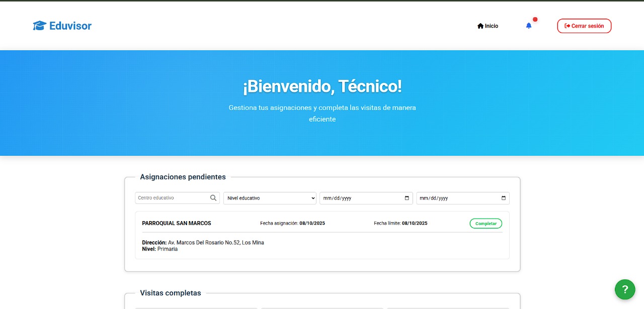The width and height of the screenshot is (644, 309).
Task: Click inside the Centro educativo search field
Action: pos(171,198)
